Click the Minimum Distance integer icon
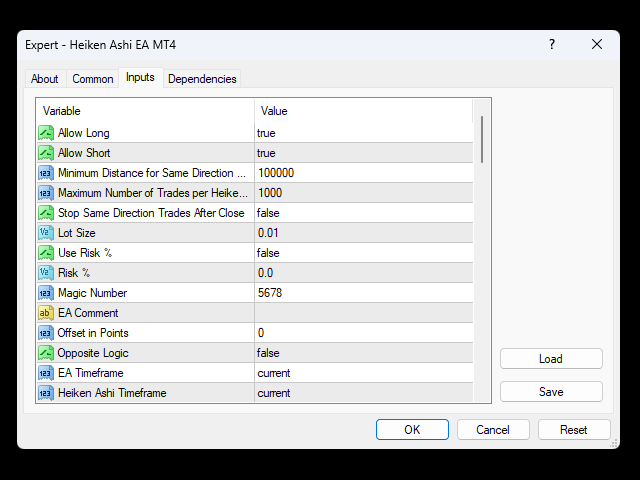This screenshot has height=480, width=640. click(x=46, y=173)
